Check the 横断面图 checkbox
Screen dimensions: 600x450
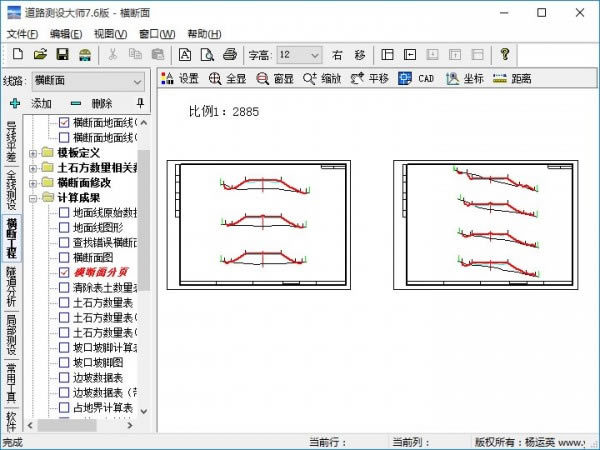(64, 257)
